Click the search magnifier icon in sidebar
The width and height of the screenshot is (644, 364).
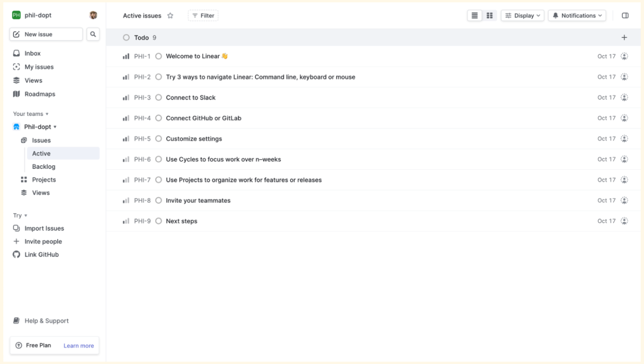(93, 34)
